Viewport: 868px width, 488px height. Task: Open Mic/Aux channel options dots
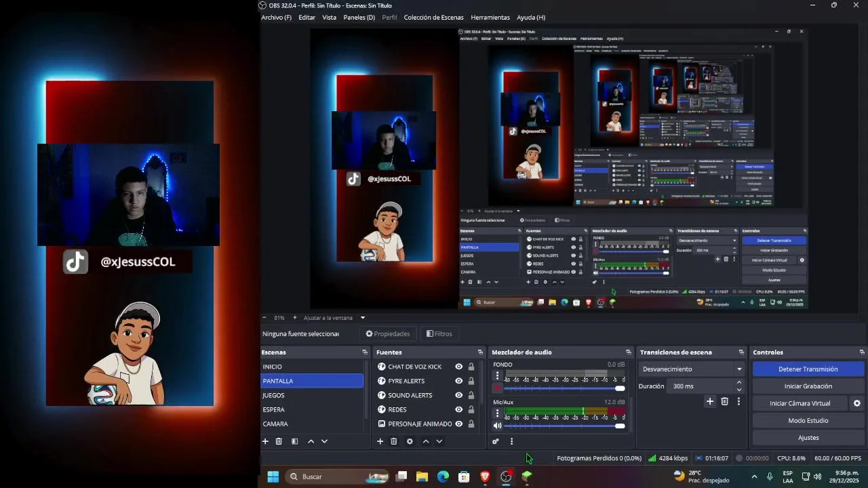[497, 413]
